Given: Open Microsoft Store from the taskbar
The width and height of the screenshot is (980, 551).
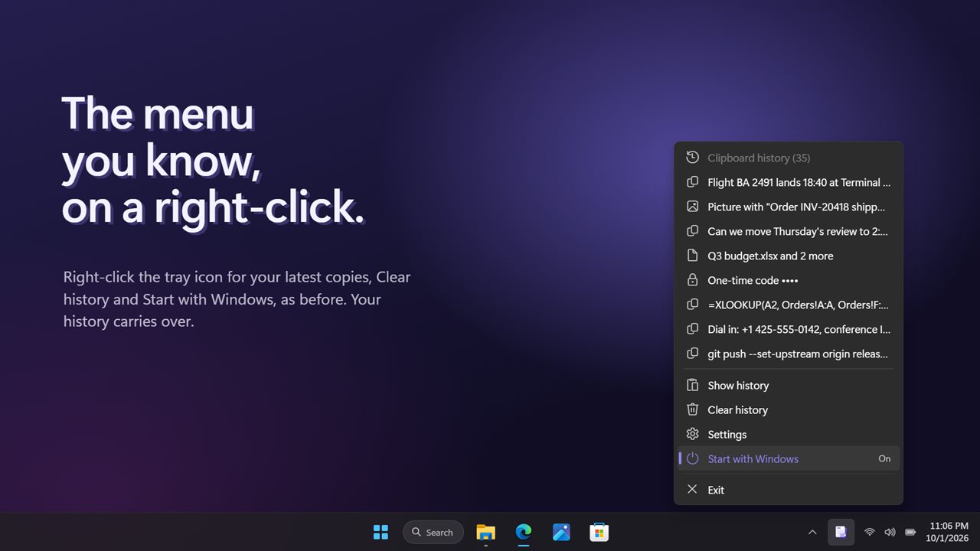Looking at the screenshot, I should [599, 532].
